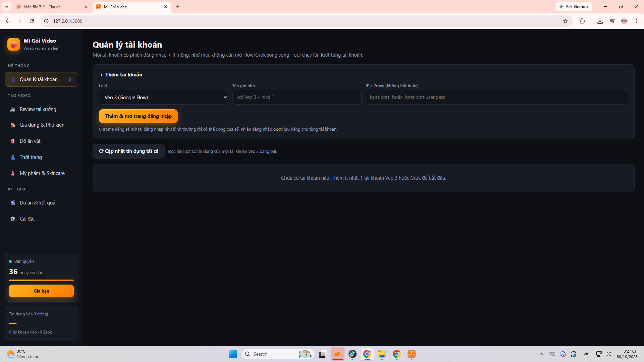Viewport: 644px width, 362px height.
Task: Click the Đồ ăn vặt snack icon
Action: [x=13, y=141]
